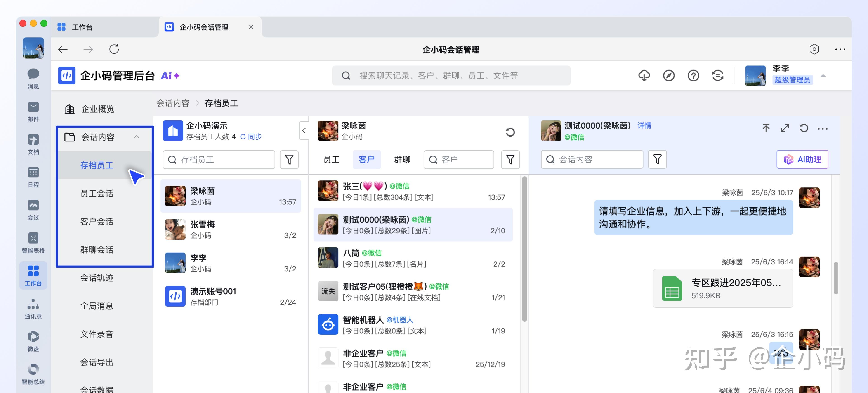Collapse the employee list panel arrow
This screenshot has width=868, height=393.
(x=304, y=131)
